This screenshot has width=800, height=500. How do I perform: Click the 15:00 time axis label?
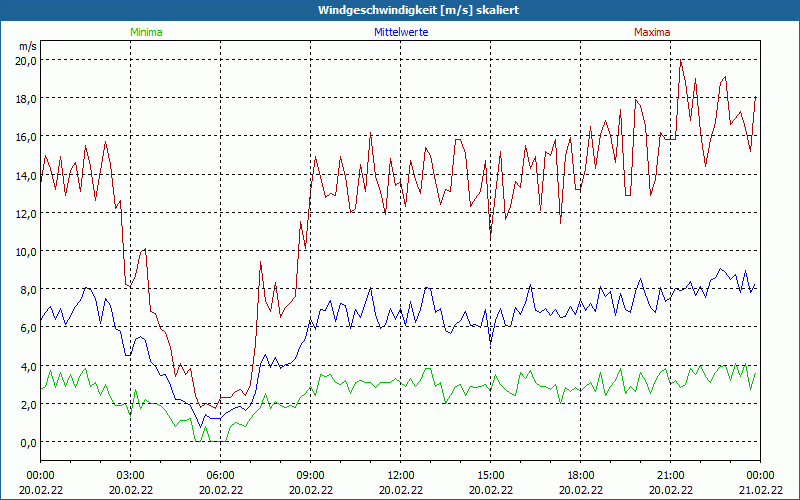coord(490,476)
